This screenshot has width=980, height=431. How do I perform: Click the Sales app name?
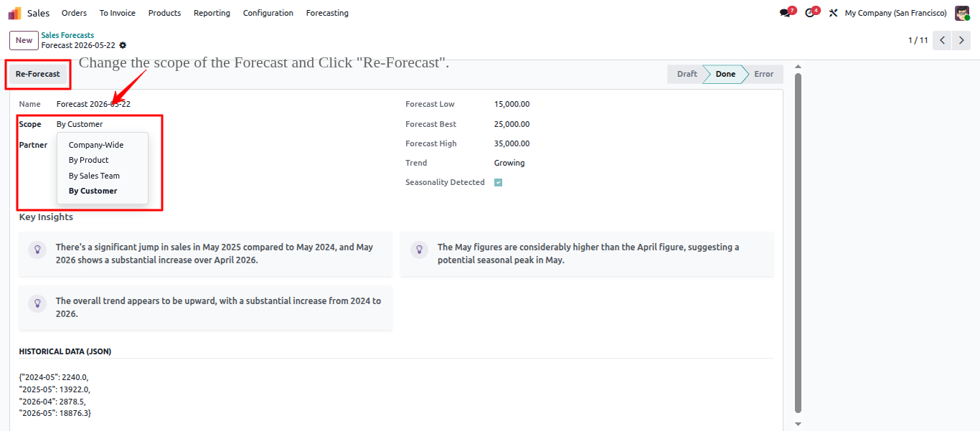pos(39,13)
